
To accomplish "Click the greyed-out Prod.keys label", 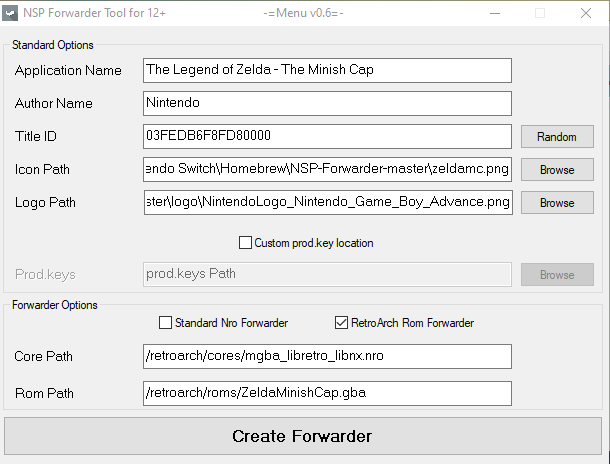I will tap(45, 275).
